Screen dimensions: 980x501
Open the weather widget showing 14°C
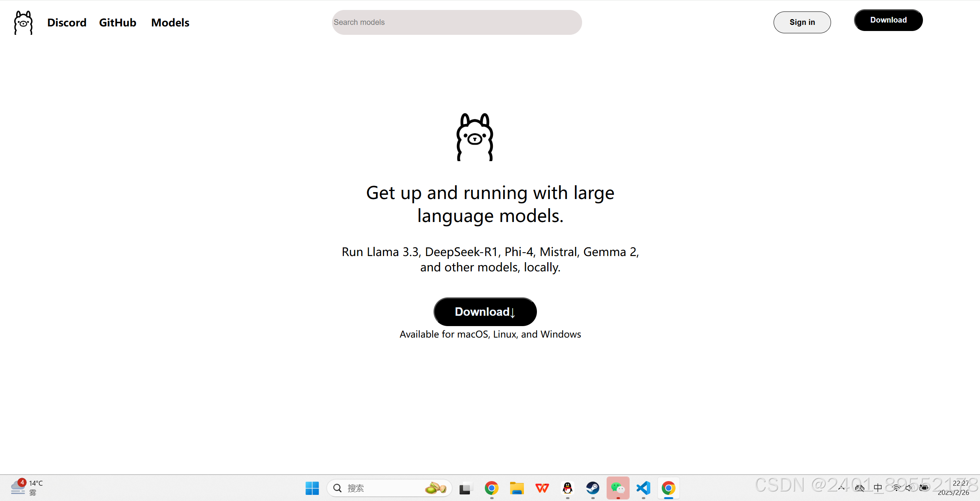[27, 488]
